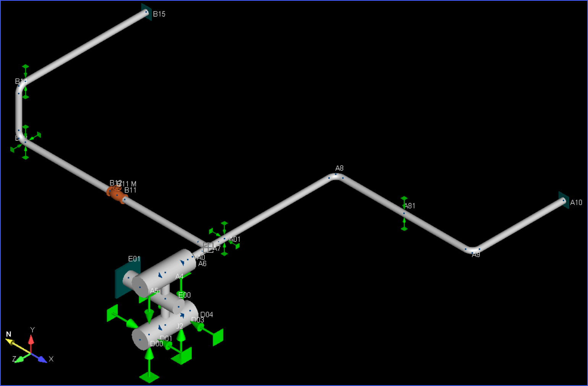Select the white selection box at node A7
This screenshot has width=588, height=386.
(208, 247)
